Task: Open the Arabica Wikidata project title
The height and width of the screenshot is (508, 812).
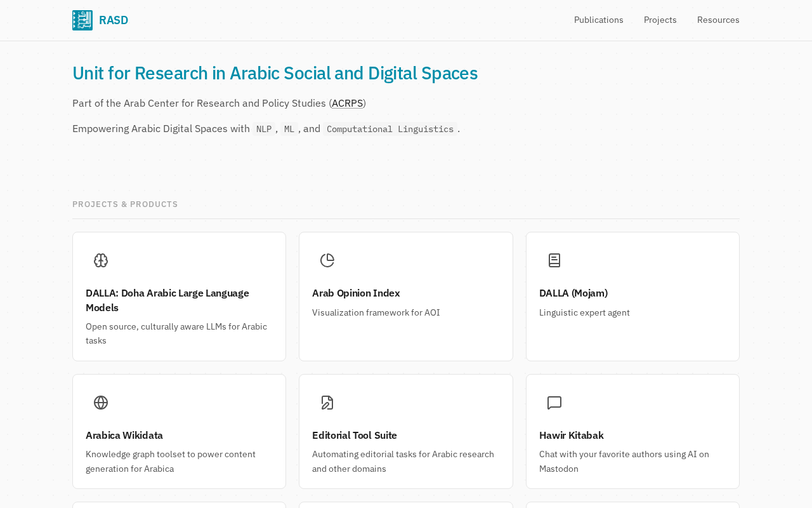Action: (x=124, y=435)
